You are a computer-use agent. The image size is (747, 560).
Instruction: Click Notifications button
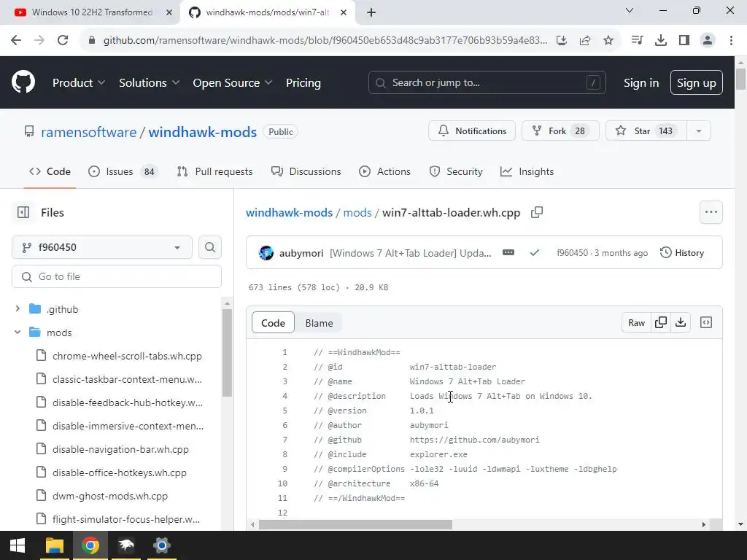[472, 131]
